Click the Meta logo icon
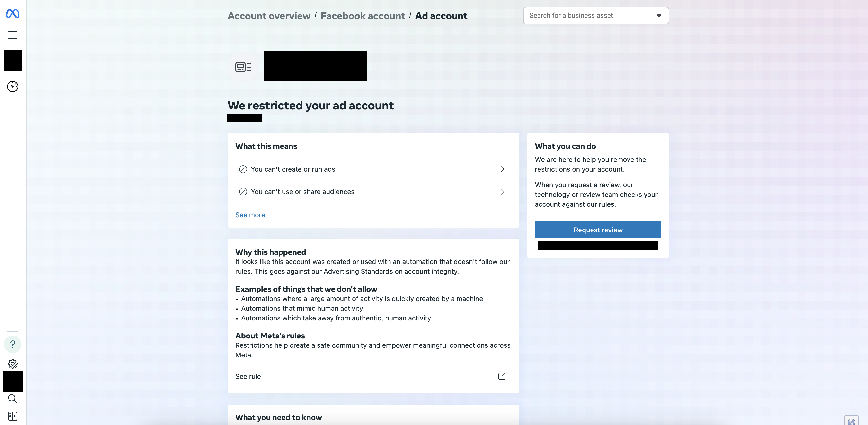The image size is (868, 425). coord(12,14)
